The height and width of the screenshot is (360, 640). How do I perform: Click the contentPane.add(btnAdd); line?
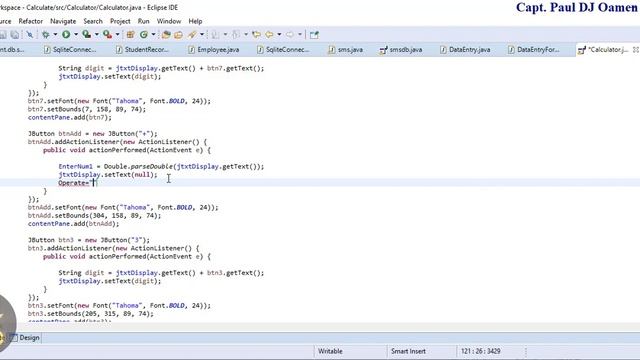[73, 224]
